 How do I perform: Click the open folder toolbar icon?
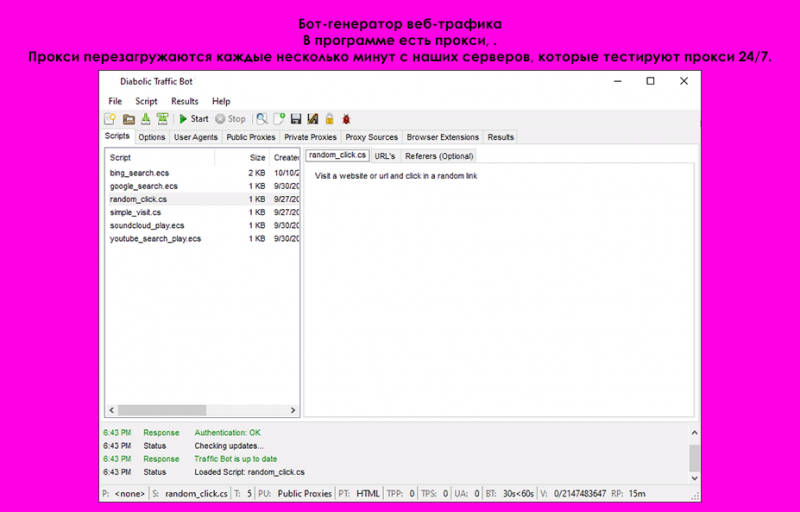pos(129,119)
